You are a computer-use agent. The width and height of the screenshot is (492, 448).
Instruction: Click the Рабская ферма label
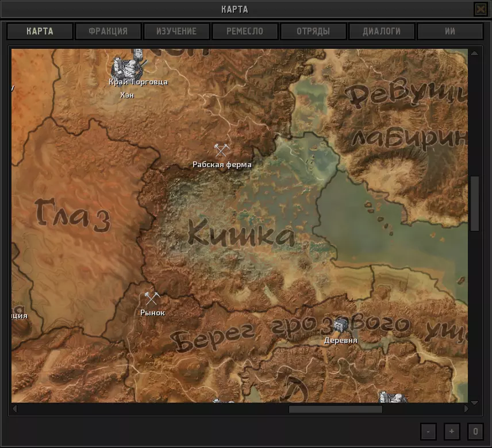222,165
